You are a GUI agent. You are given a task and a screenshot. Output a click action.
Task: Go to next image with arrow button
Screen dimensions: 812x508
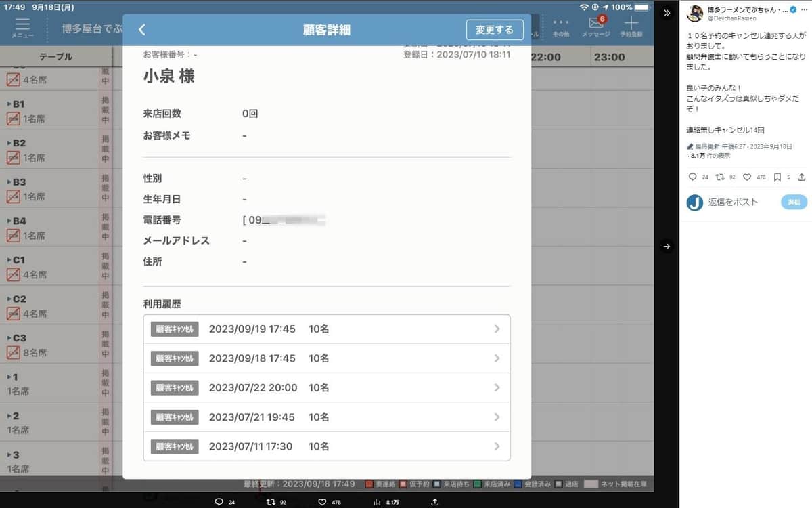coord(667,246)
